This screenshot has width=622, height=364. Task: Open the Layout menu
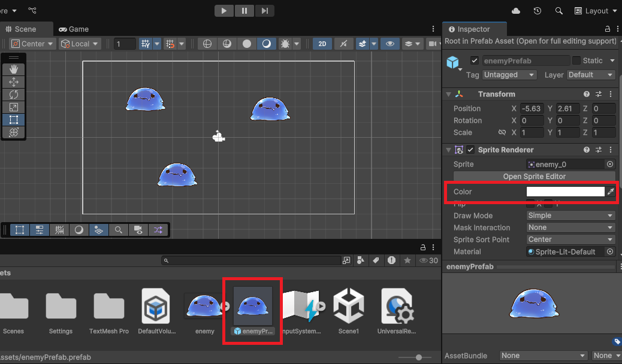(x=595, y=10)
